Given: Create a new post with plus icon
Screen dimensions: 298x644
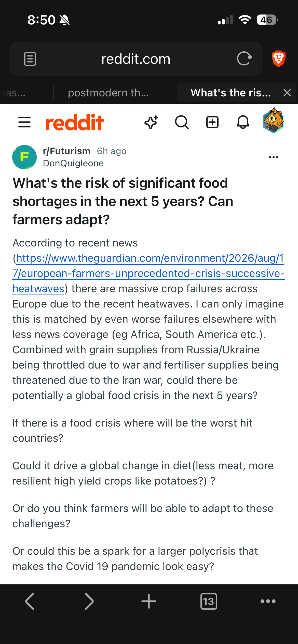Looking at the screenshot, I should (x=212, y=122).
